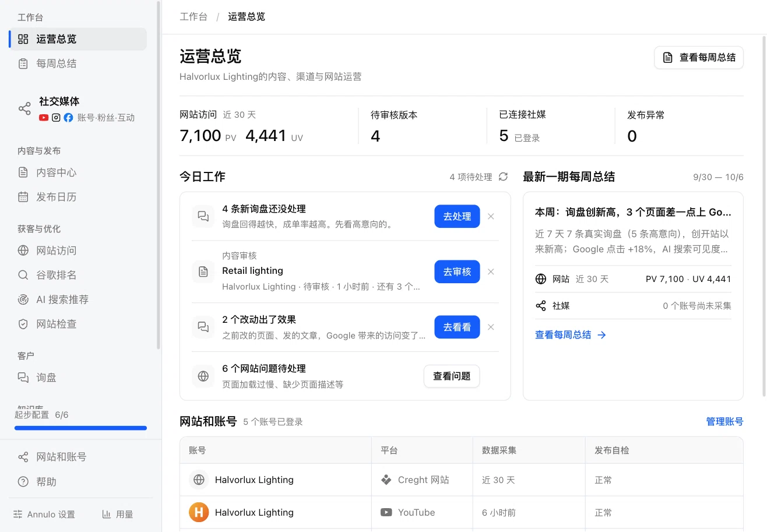Dismiss the 4 条新询盘 task

[491, 216]
